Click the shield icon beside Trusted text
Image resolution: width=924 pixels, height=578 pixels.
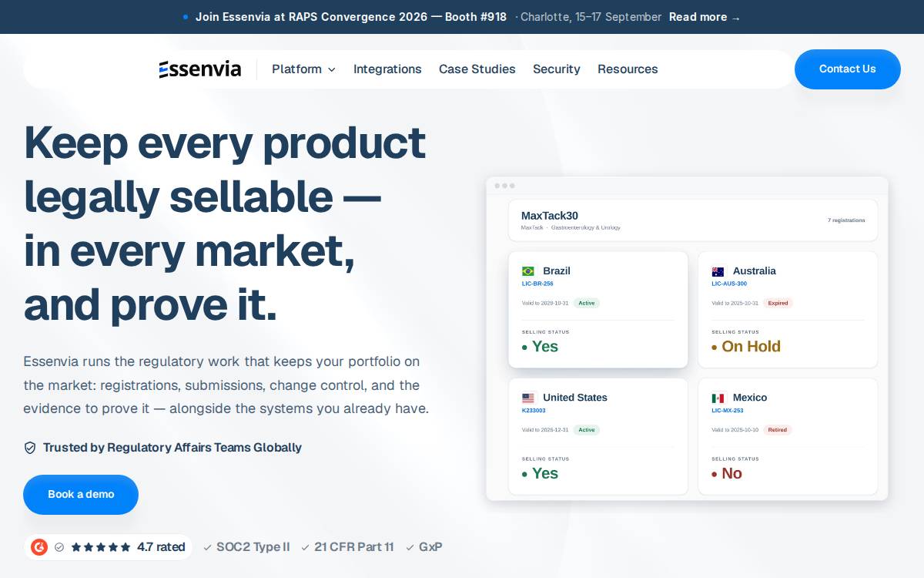pyautogui.click(x=30, y=448)
